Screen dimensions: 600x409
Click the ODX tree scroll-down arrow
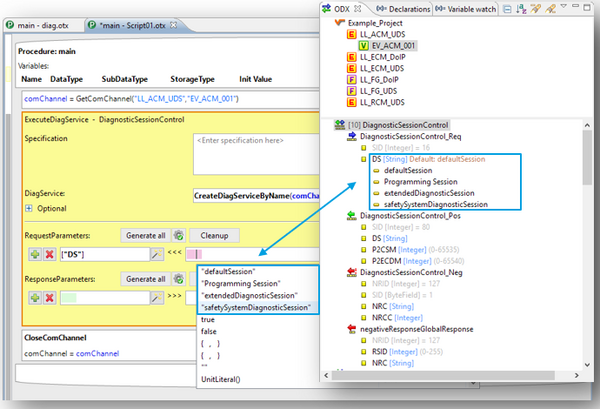(x=587, y=365)
